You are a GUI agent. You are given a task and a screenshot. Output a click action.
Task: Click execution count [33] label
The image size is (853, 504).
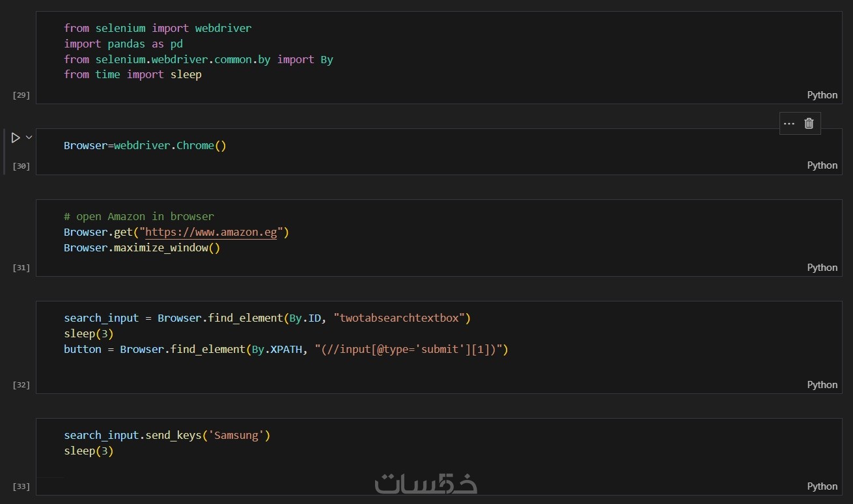point(21,486)
